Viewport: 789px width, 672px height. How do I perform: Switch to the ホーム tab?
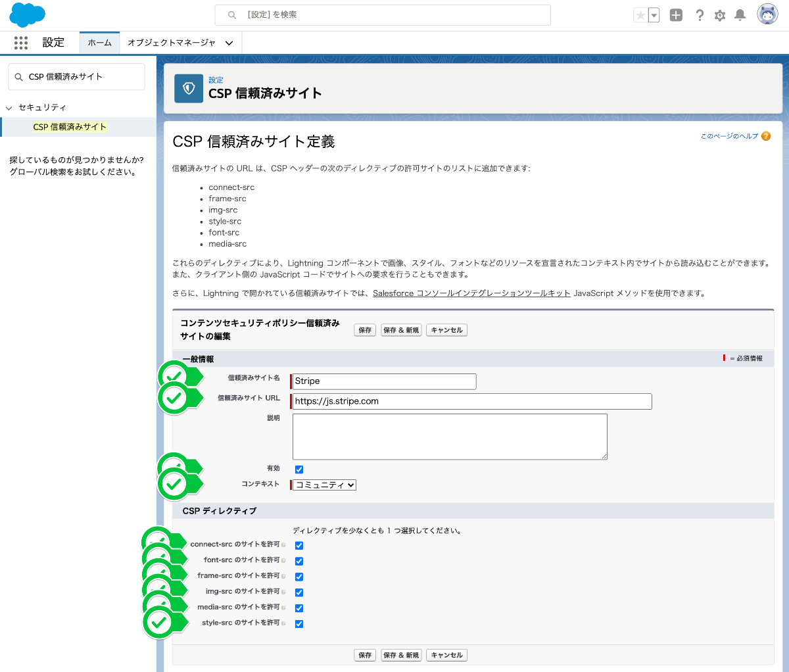(100, 43)
